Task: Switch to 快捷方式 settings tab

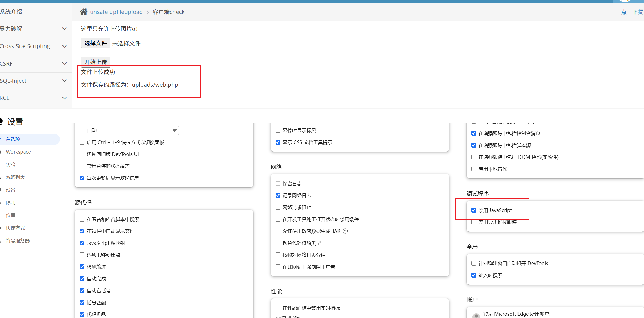Action: [x=15, y=228]
